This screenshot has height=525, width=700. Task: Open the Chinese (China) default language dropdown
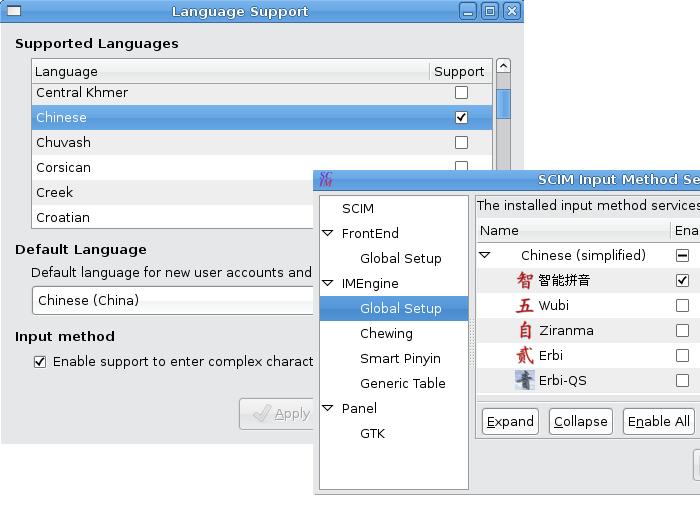coord(173,300)
